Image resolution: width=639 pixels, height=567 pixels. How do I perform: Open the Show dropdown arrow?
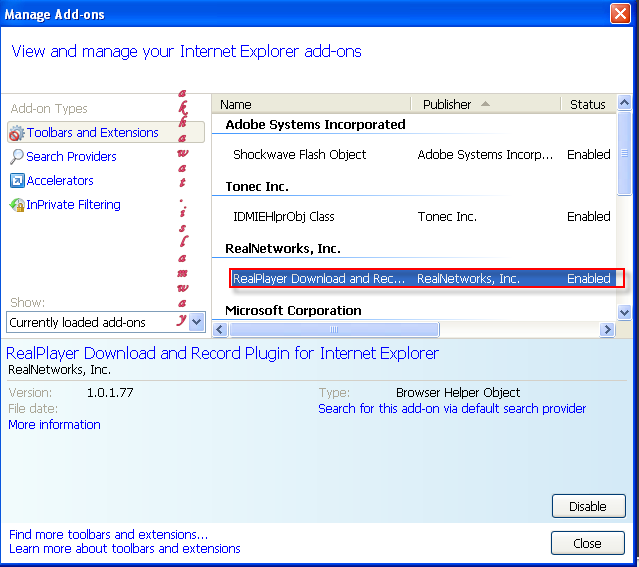click(197, 322)
